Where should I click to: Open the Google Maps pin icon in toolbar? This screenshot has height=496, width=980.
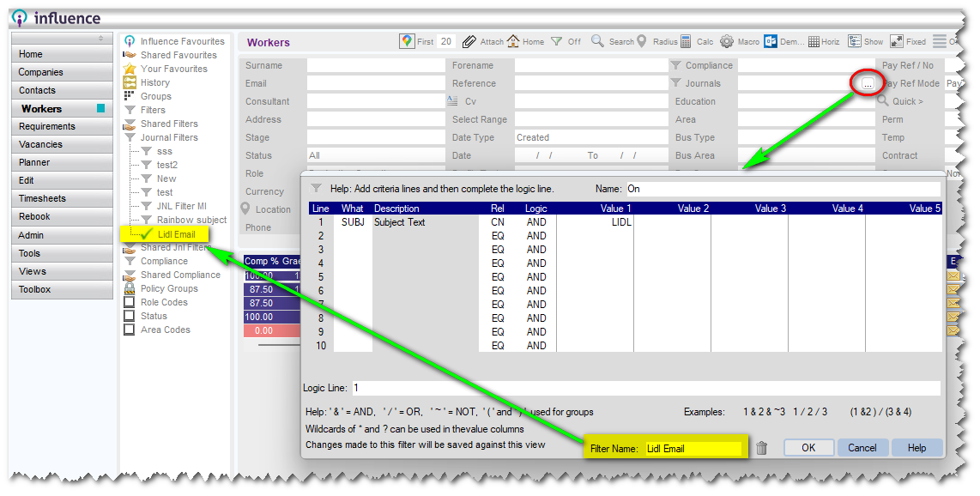pyautogui.click(x=407, y=41)
